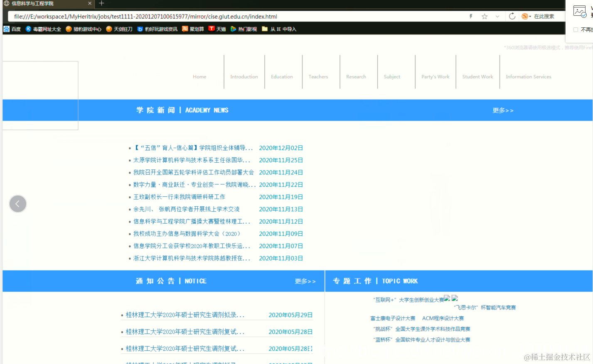Screen dimensions: 593x364
Task: Click the 专题工作 TOPIC WORK heading
Action: click(x=375, y=281)
